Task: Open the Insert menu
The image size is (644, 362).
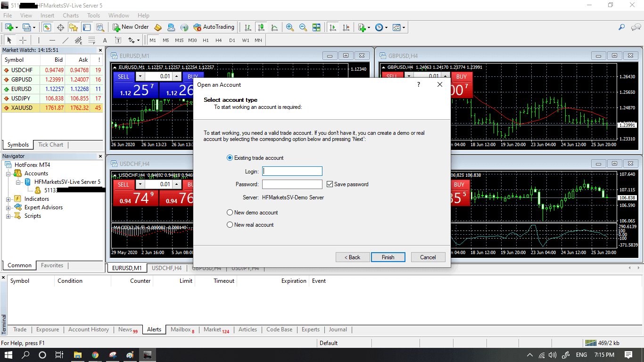Action: click(47, 16)
